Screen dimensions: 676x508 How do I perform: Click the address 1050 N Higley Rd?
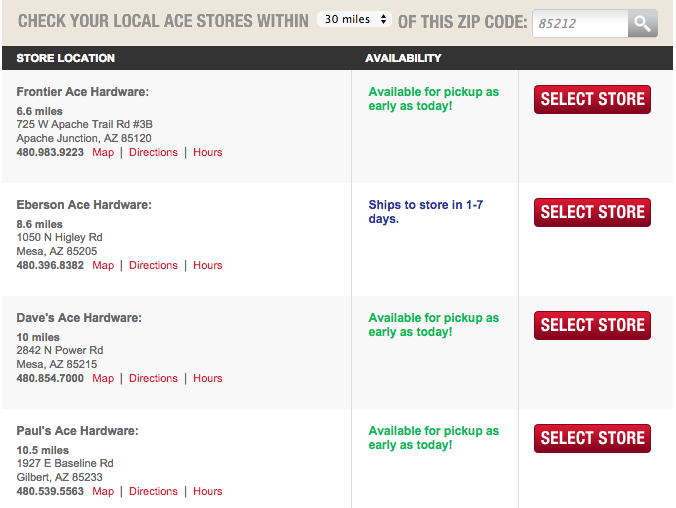pyautogui.click(x=59, y=237)
